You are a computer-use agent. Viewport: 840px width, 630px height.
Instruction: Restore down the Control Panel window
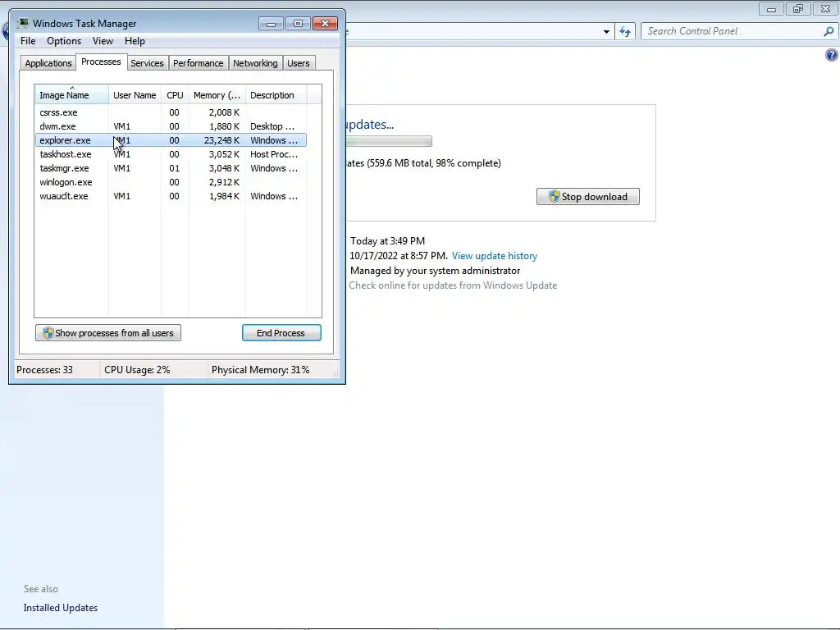tap(798, 9)
